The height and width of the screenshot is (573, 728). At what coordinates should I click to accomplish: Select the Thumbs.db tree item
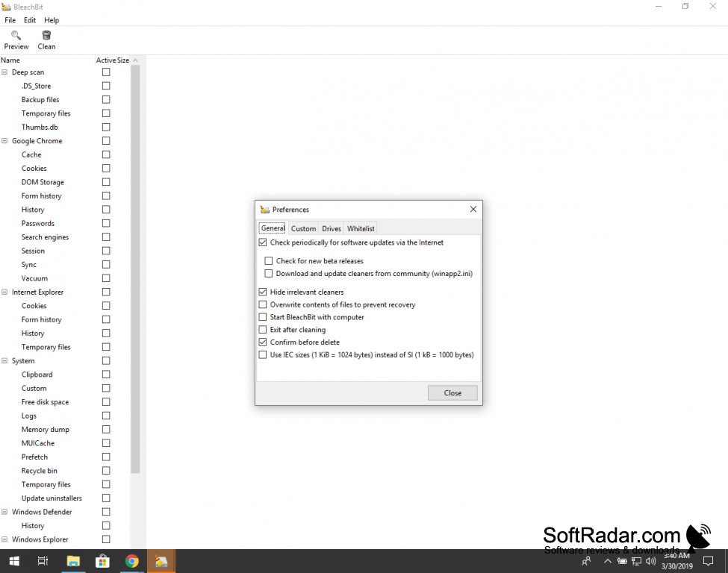[x=40, y=127]
